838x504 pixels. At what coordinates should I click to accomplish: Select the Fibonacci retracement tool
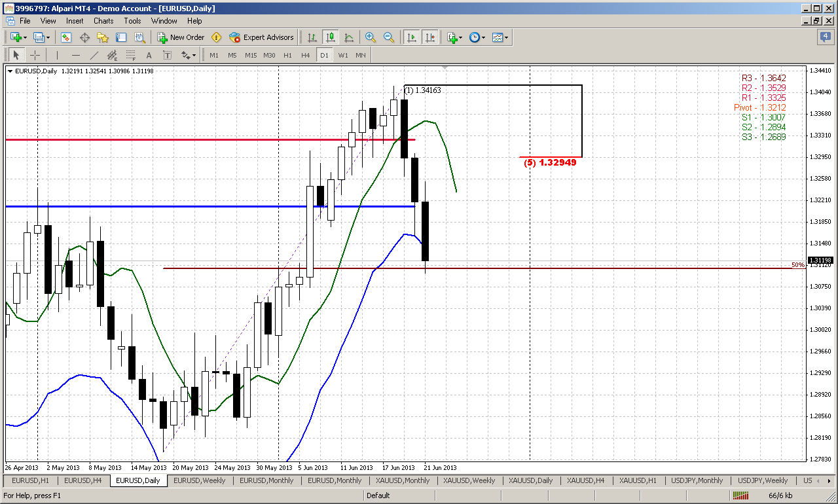[130, 55]
